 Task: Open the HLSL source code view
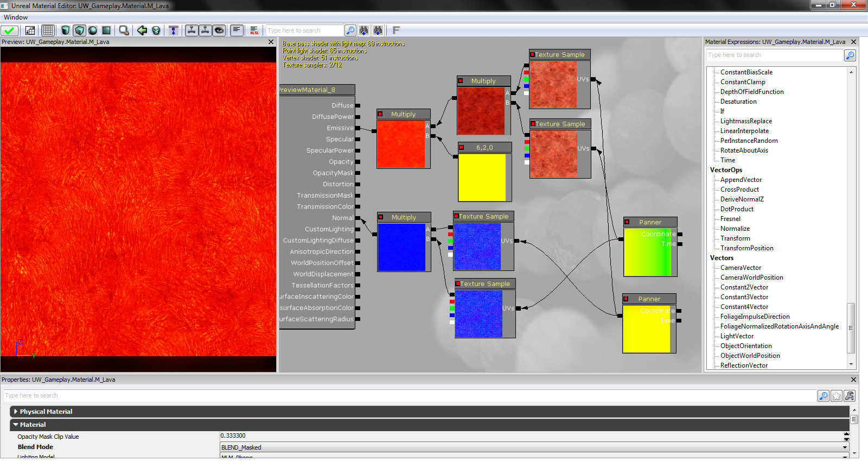(x=254, y=30)
